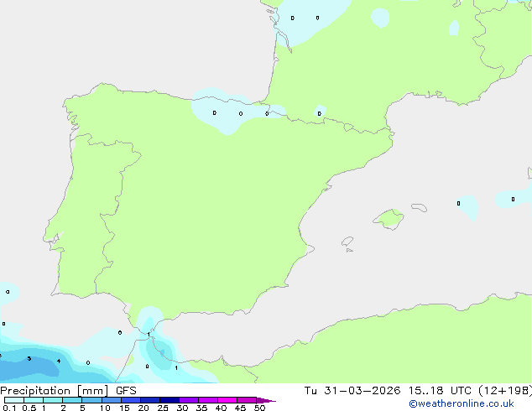The image size is (532, 411).
Task: Pick the lightest cyan 0.1–0.5 legend swatch
Action: click(x=14, y=400)
